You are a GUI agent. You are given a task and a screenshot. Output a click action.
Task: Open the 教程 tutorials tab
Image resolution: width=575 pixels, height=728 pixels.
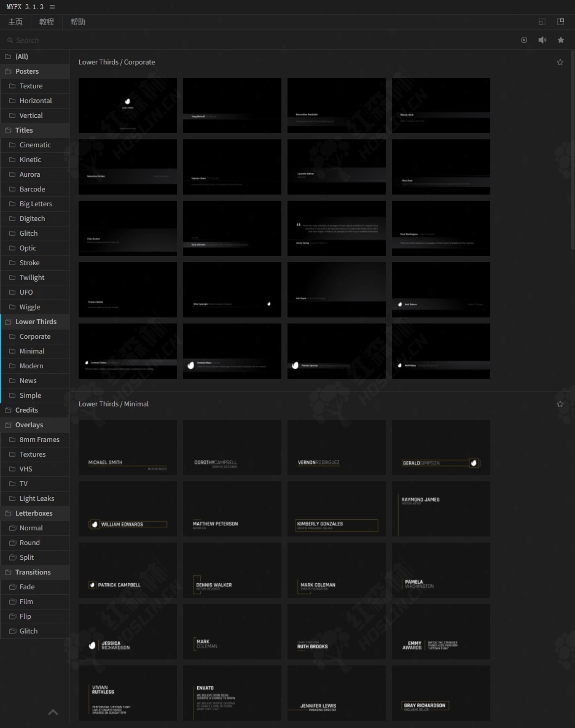[x=47, y=22]
